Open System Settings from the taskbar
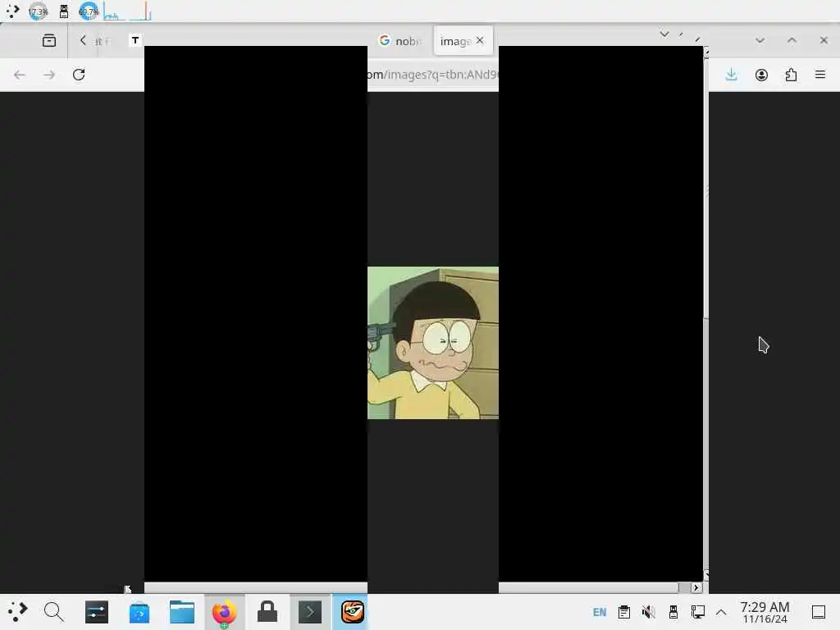The height and width of the screenshot is (630, 840). pos(97,612)
